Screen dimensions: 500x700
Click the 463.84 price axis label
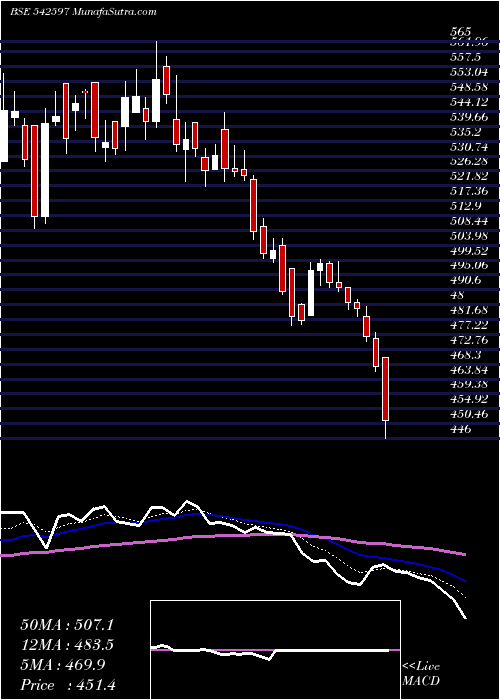(x=470, y=370)
